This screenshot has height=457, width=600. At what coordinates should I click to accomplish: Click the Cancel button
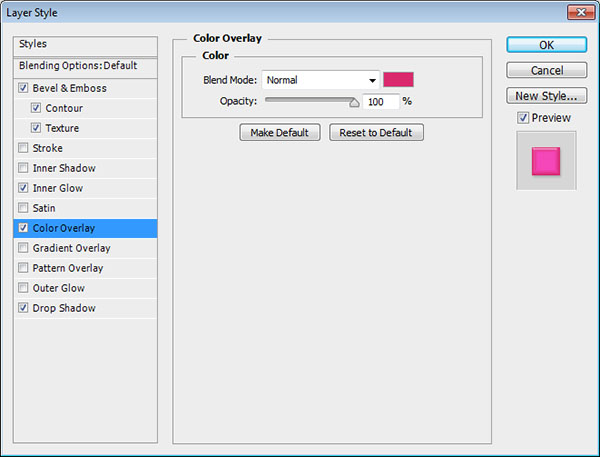(546, 70)
